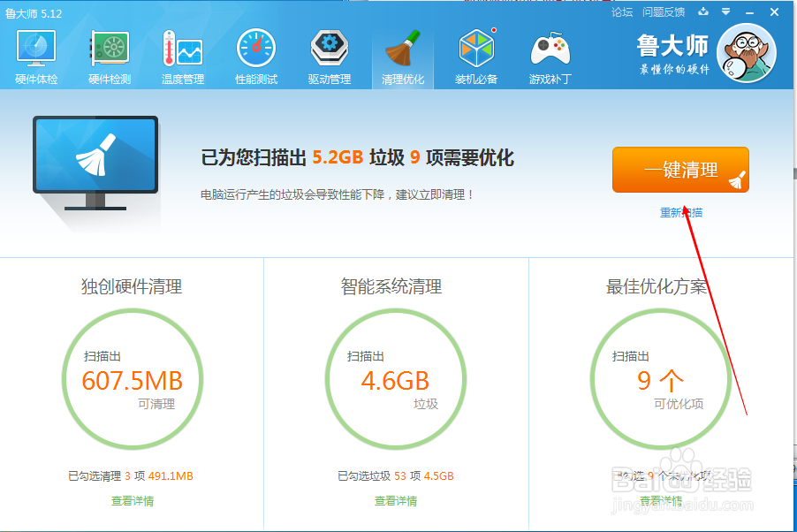Open the 游戏补丁 gamepad icon
Viewport: 797px width, 532px height.
click(550, 57)
